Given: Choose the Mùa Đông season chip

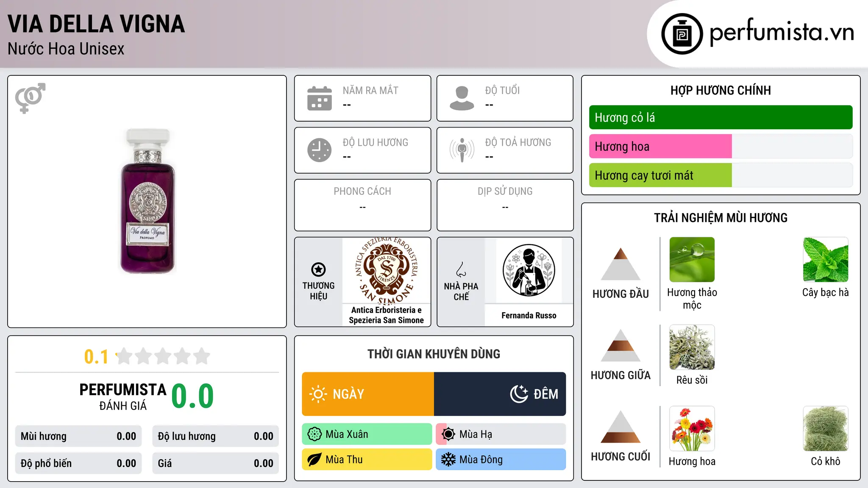Looking at the screenshot, I should point(501,460).
